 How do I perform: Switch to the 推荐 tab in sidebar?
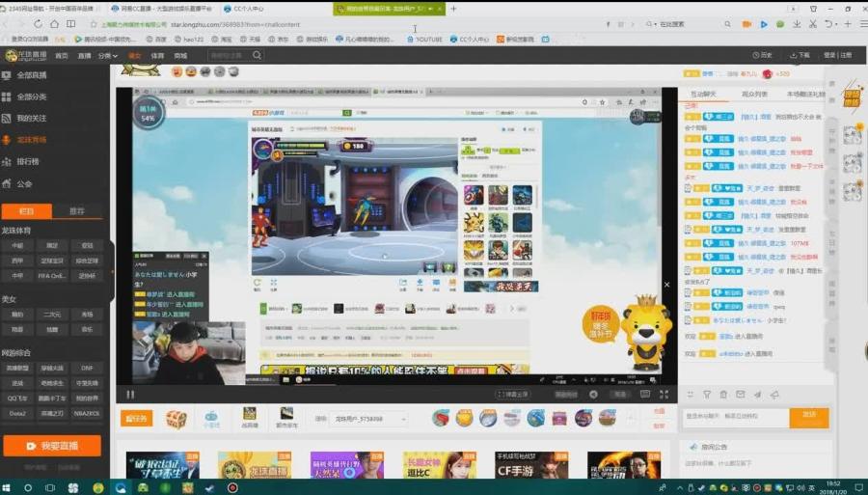76,211
